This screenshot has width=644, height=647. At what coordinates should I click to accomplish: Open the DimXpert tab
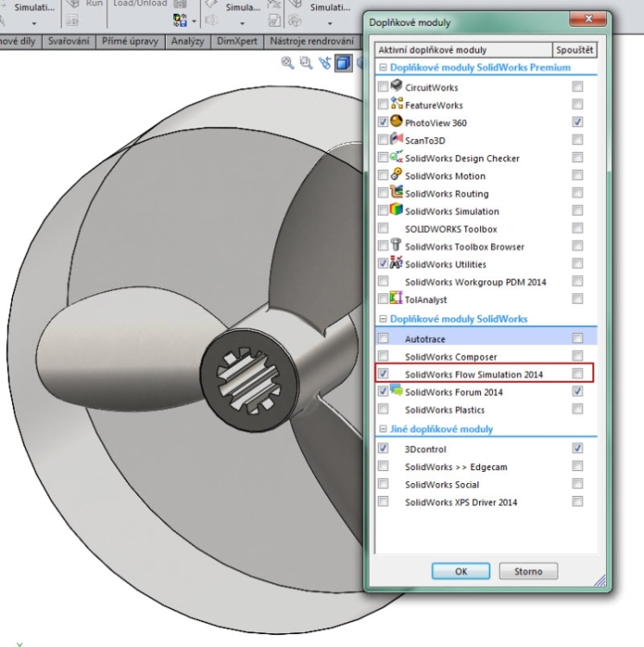[237, 41]
